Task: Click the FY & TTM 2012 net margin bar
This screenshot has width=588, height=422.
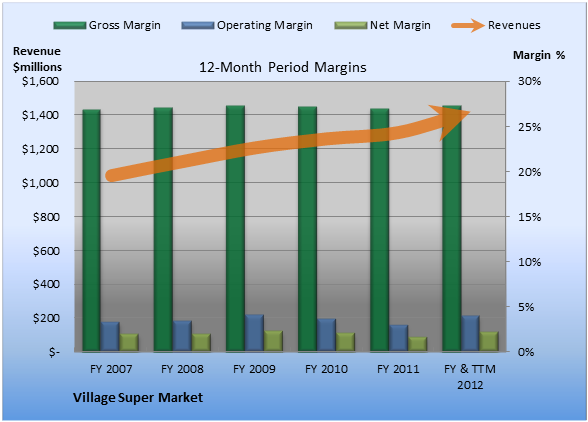Action: tap(489, 341)
